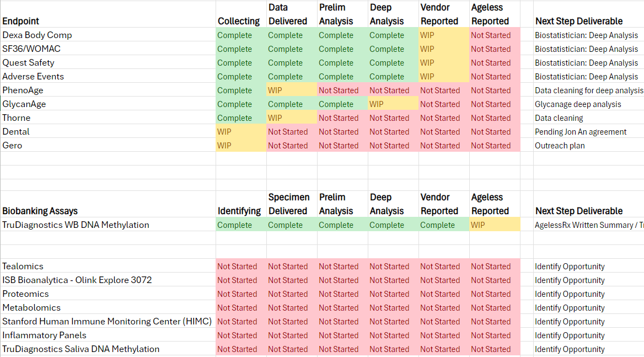Screen dimensions: 644x357
Task: Click the Specimen Delivered column header
Action: click(290, 204)
